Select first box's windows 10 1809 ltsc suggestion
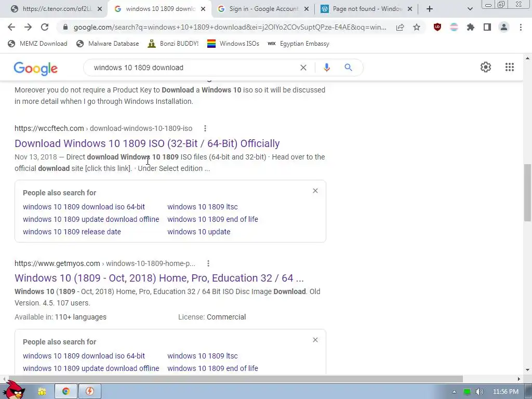 click(203, 207)
